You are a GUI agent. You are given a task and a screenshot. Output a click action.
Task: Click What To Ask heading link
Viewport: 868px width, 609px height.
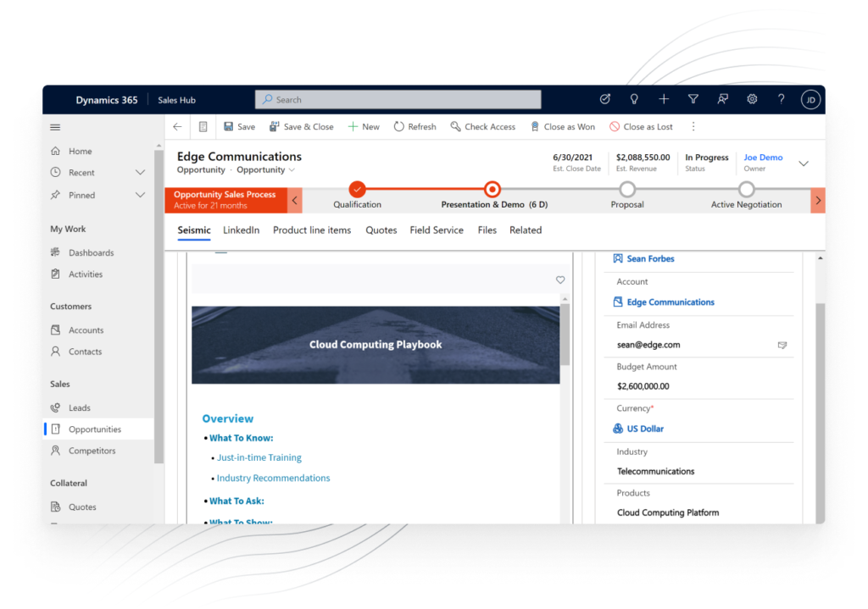(236, 501)
